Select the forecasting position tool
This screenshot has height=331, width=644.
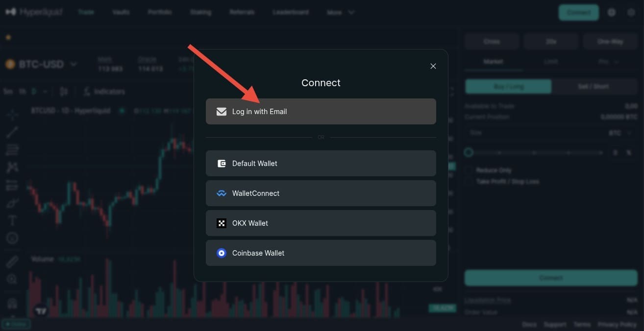click(12, 185)
